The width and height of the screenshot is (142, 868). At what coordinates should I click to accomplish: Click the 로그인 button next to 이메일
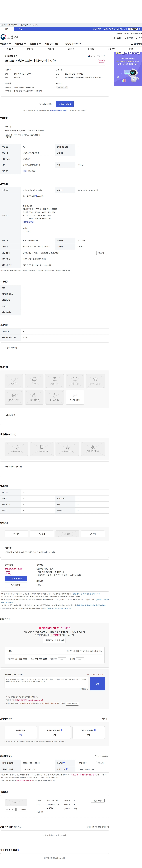(x=80, y=659)
